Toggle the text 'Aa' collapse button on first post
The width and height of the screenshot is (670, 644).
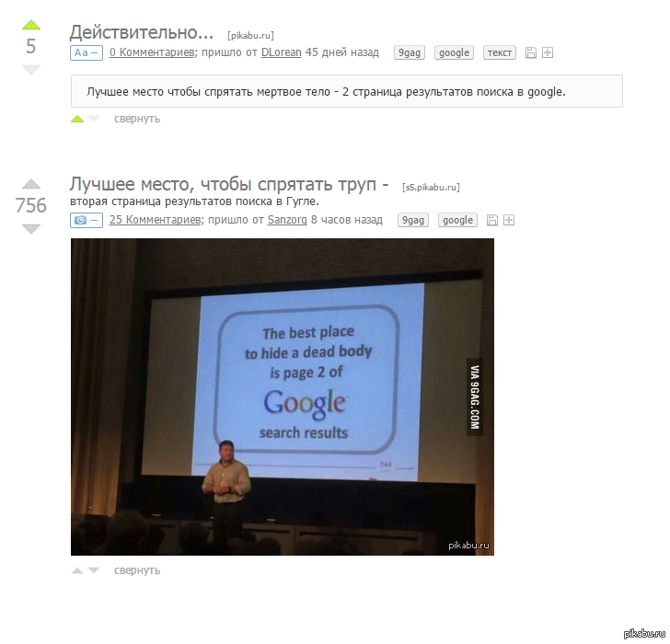point(87,53)
